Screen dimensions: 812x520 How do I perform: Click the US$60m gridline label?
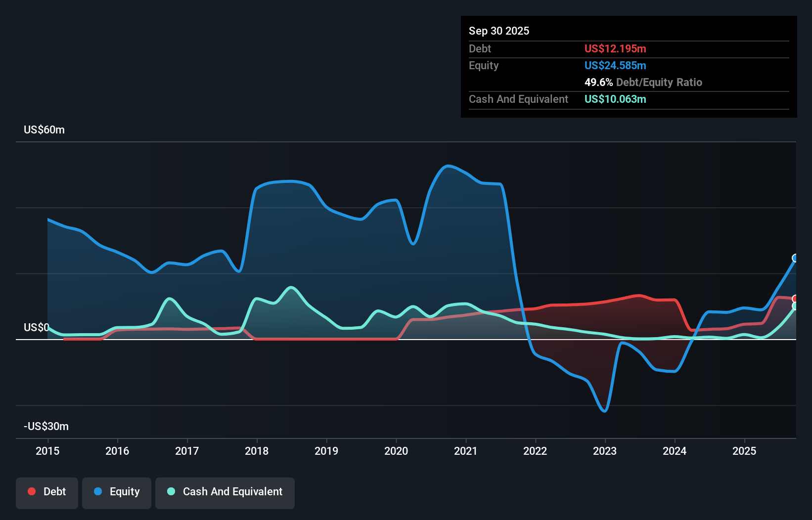click(x=44, y=130)
